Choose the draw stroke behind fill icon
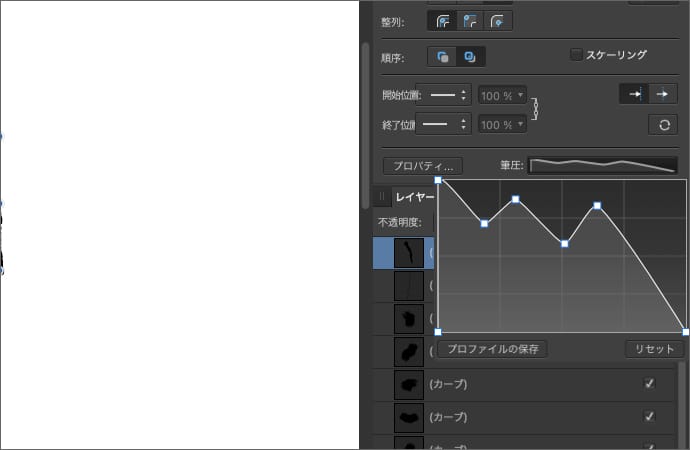The width and height of the screenshot is (690, 450). pyautogui.click(x=441, y=57)
